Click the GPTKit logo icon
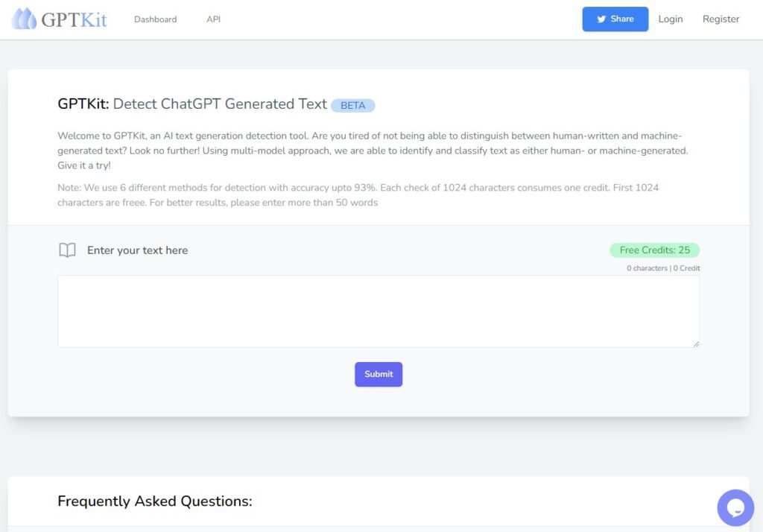The image size is (763, 532). [26, 19]
